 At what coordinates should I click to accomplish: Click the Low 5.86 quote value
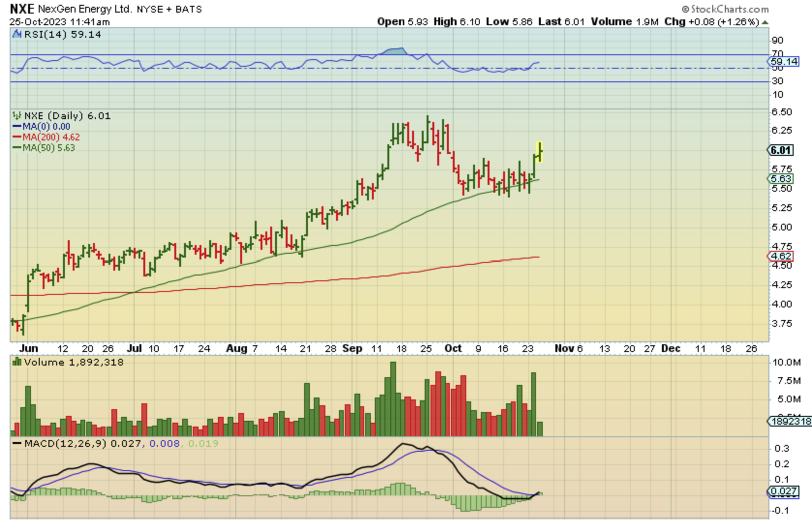[x=509, y=22]
